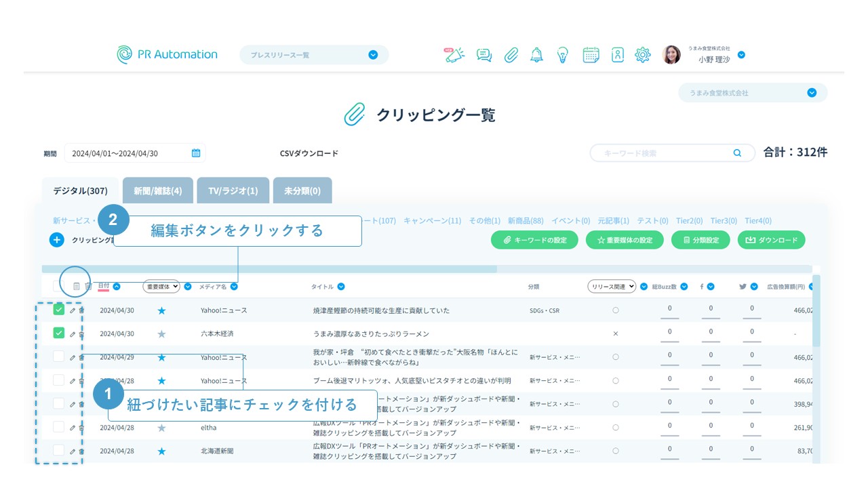Open the リリース関連 filter dropdown
868x488 pixels.
pyautogui.click(x=612, y=287)
